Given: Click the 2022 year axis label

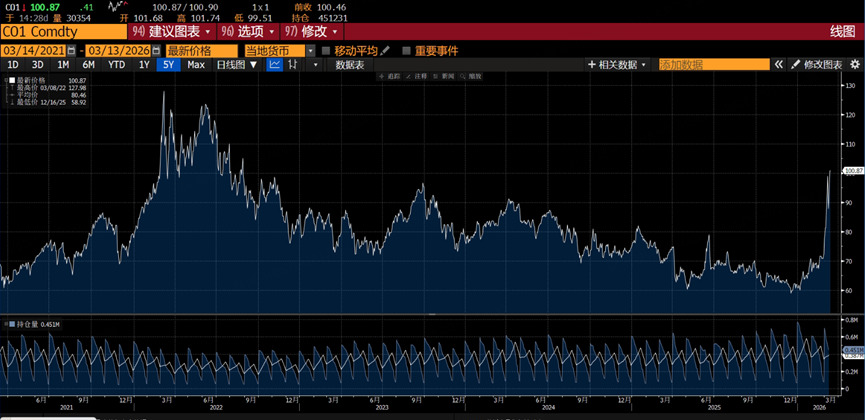Looking at the screenshot, I should (216, 407).
